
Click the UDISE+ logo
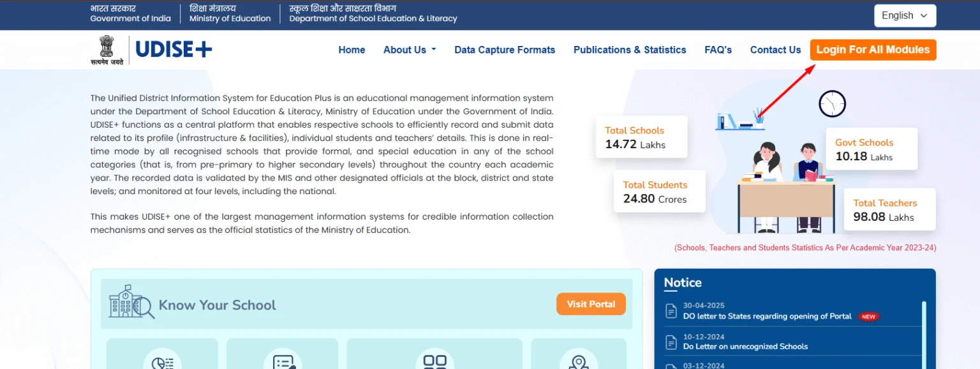point(174,50)
